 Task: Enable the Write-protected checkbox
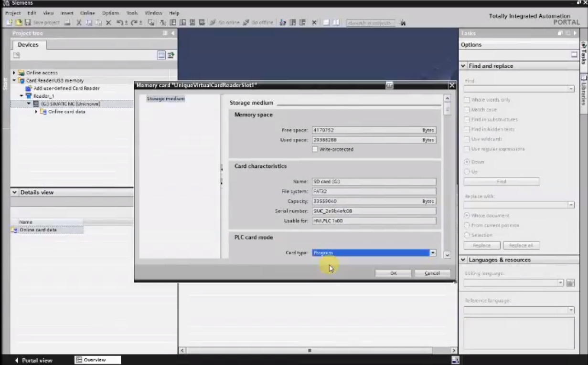point(316,149)
